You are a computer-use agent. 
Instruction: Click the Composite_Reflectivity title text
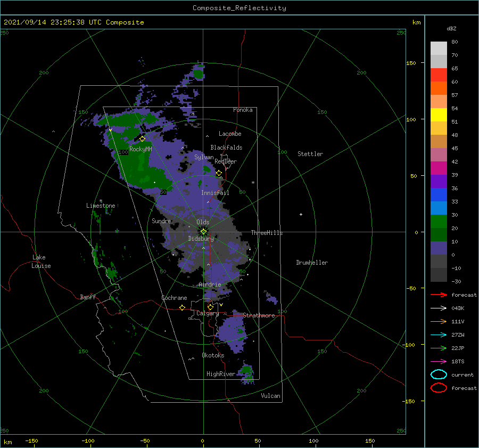click(x=240, y=8)
